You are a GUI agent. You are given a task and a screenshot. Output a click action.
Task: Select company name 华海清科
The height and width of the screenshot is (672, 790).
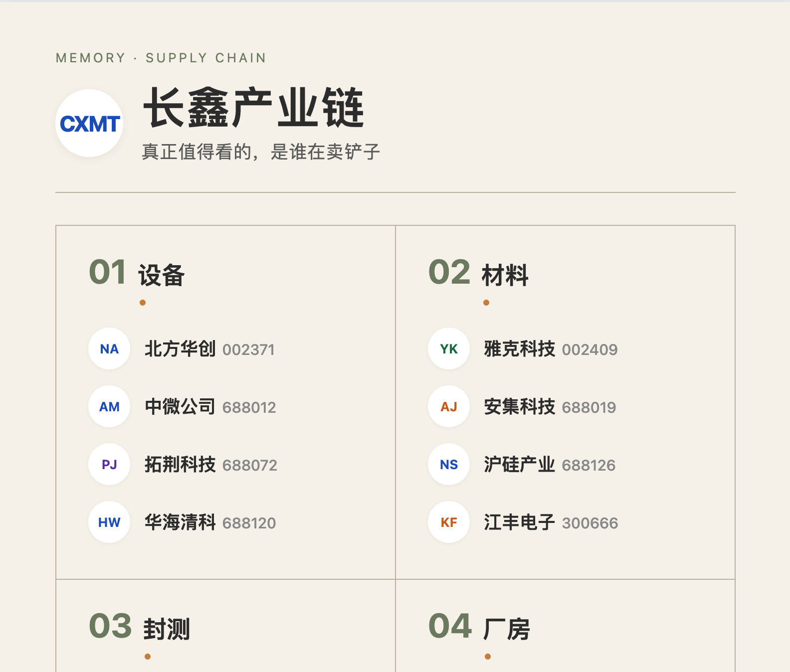pos(180,522)
